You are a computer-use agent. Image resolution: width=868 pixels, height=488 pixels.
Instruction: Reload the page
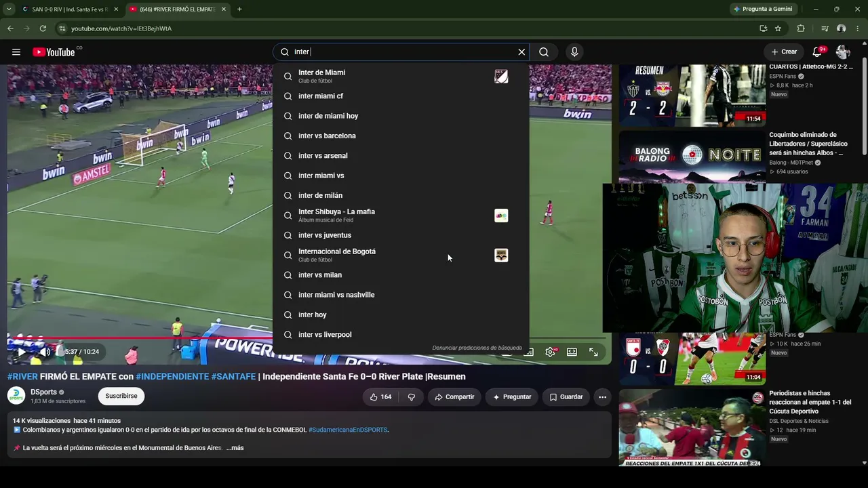pyautogui.click(x=43, y=28)
